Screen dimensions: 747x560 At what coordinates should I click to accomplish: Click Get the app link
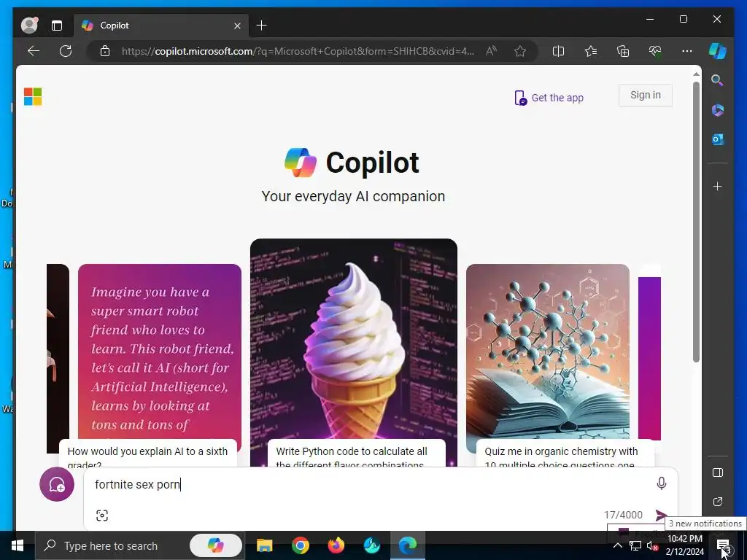(x=549, y=98)
